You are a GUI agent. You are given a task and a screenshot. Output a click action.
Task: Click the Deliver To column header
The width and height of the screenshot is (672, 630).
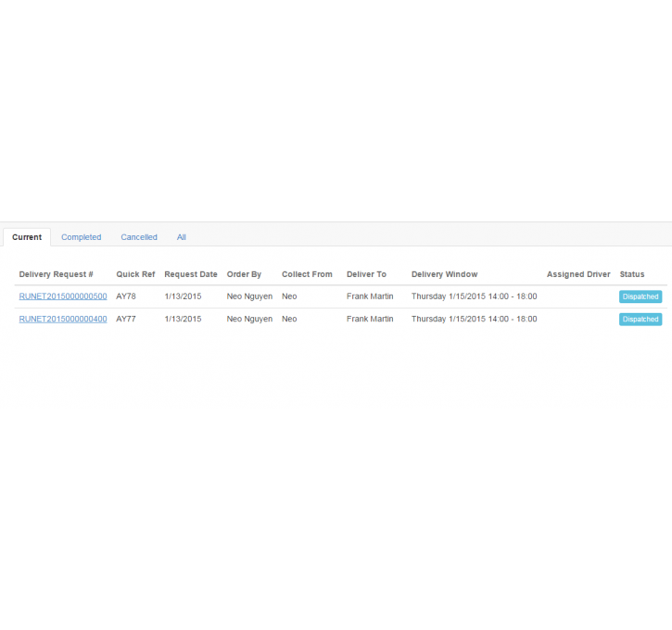366,274
